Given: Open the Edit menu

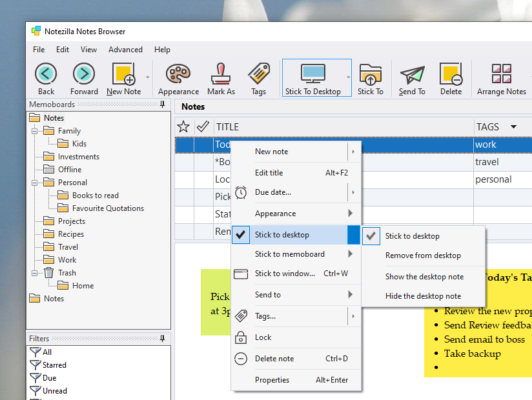Looking at the screenshot, I should pos(63,50).
